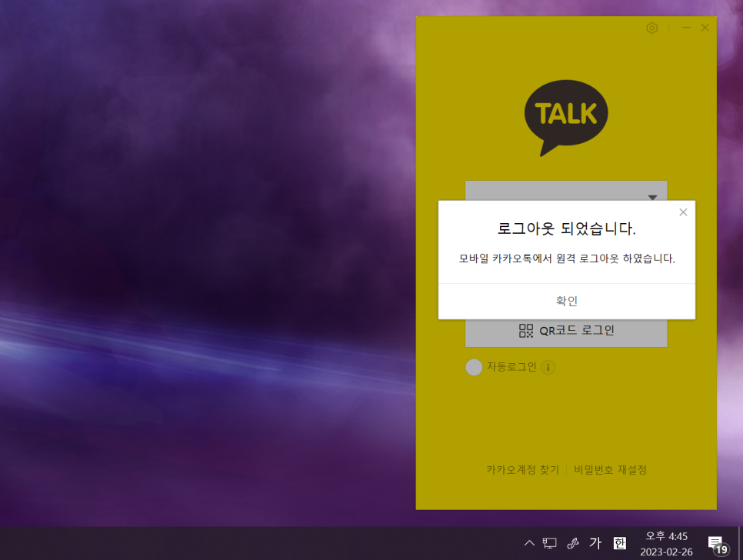Open the notification center icon
This screenshot has width=743, height=560.
pyautogui.click(x=718, y=545)
